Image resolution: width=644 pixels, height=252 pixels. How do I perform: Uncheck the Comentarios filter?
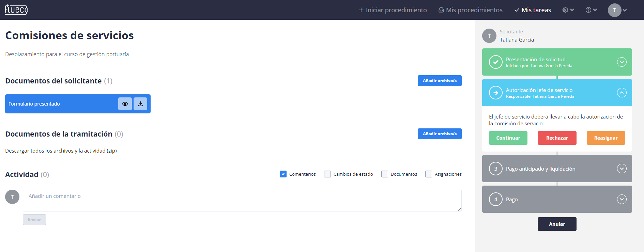(x=283, y=174)
